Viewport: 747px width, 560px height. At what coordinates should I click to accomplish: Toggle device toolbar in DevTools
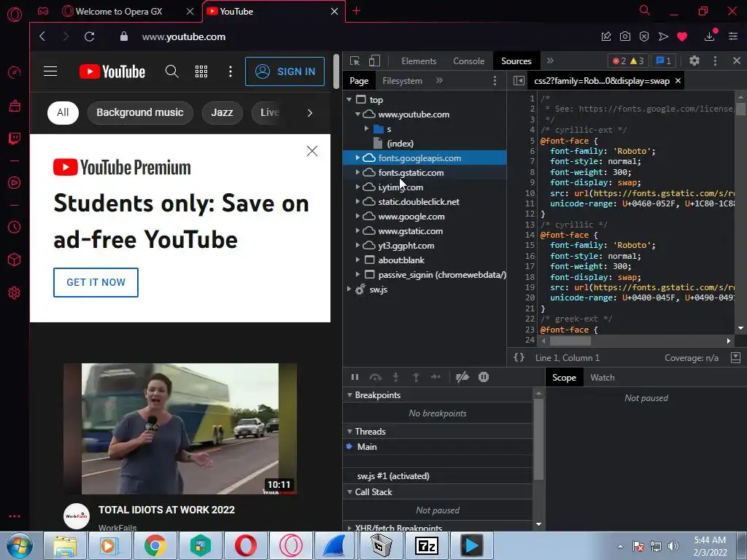pyautogui.click(x=374, y=61)
